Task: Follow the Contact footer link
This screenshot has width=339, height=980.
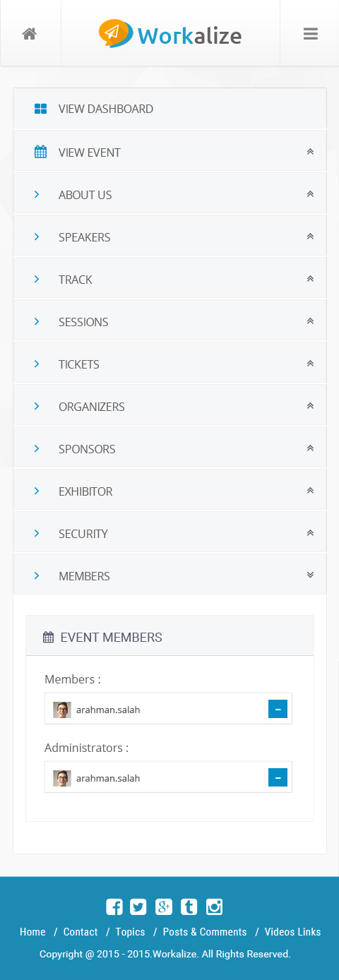Action: [81, 932]
